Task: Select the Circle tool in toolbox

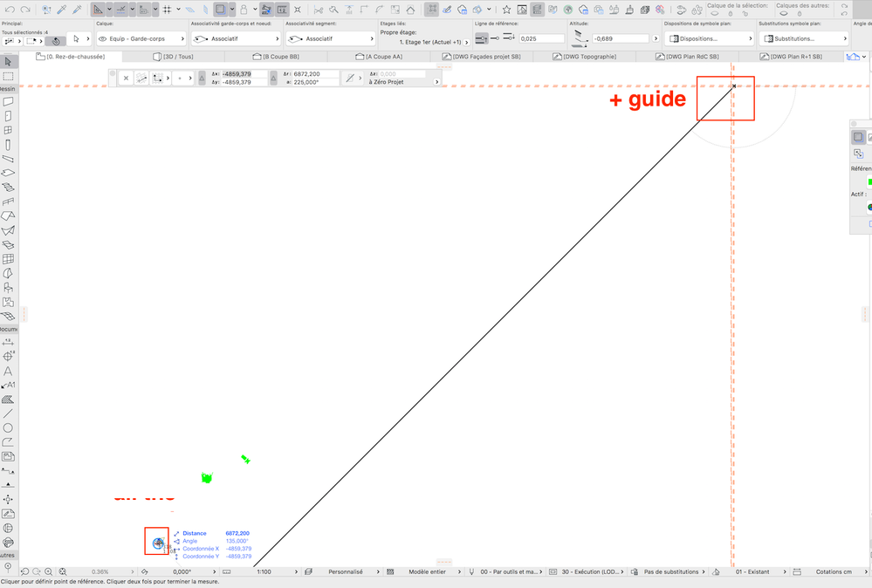Action: click(8, 428)
